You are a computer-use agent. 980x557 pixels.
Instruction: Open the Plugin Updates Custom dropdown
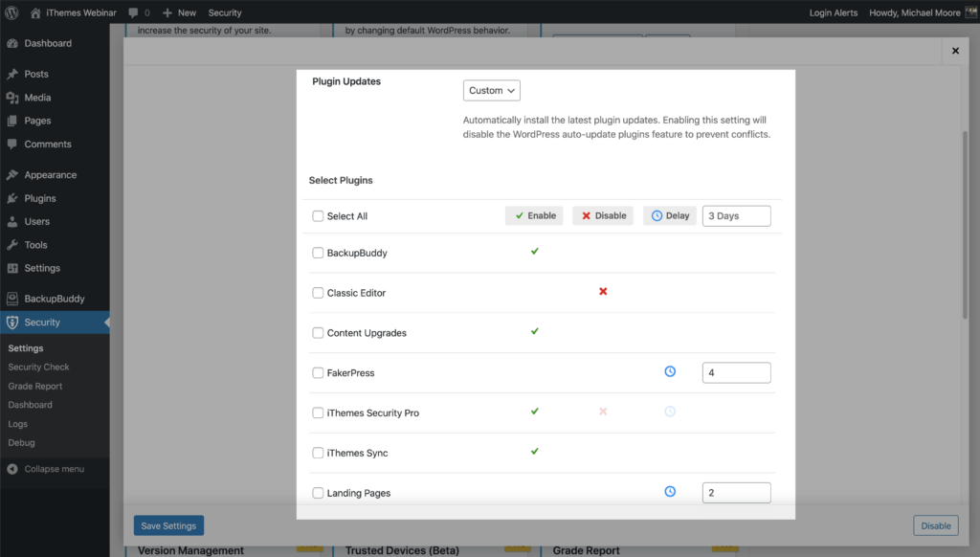pos(491,91)
